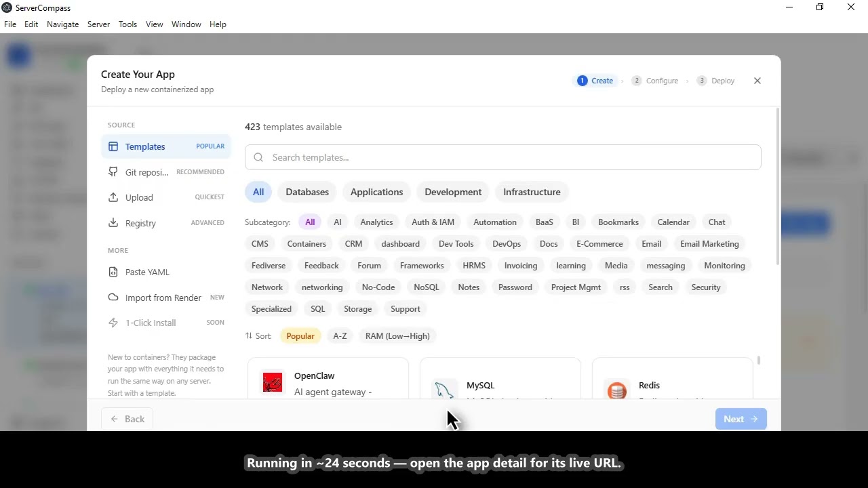Click the Back button

click(127, 419)
